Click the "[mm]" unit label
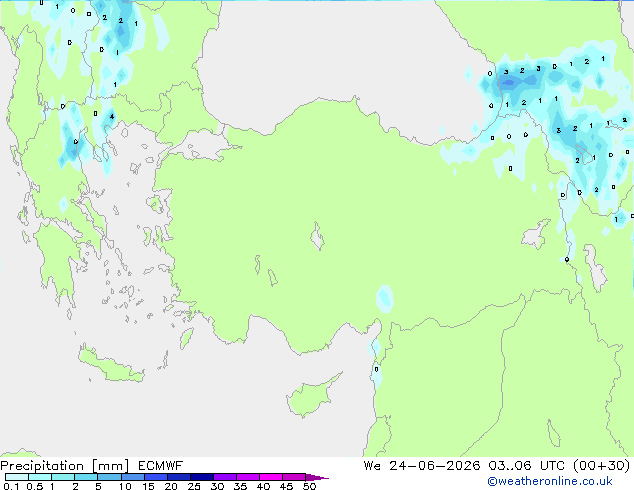Screen dimensions: 634x490 tap(111, 466)
